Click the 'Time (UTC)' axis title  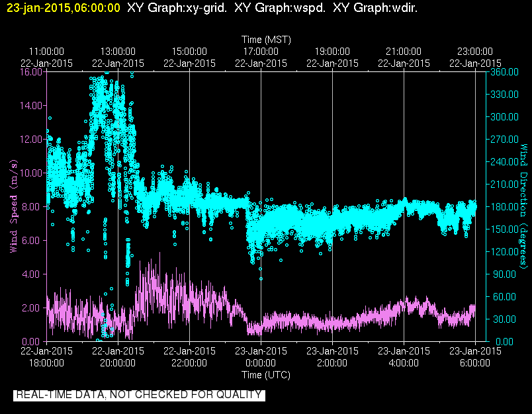point(266,375)
